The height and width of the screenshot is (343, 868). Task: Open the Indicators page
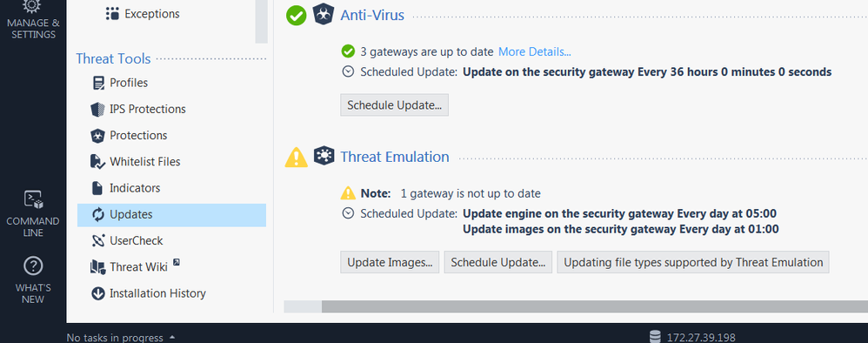point(125,188)
